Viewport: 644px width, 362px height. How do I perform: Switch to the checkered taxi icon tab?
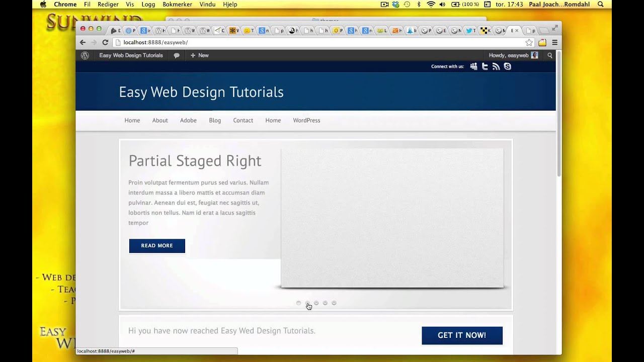(x=486, y=30)
